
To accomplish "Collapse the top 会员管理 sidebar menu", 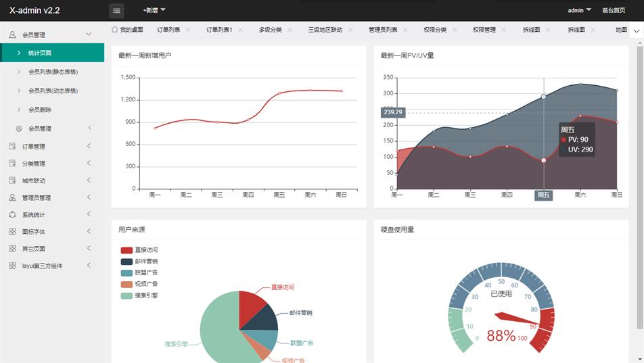I will 89,34.
